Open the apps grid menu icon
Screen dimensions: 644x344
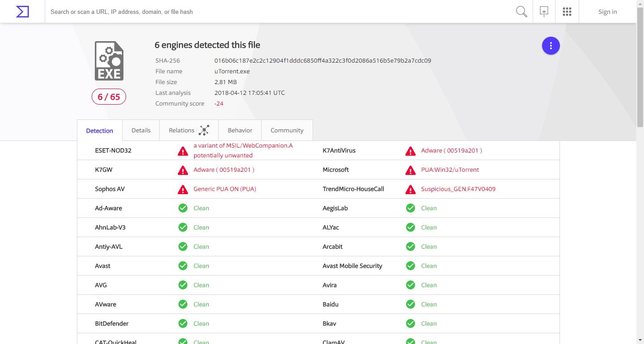(567, 12)
